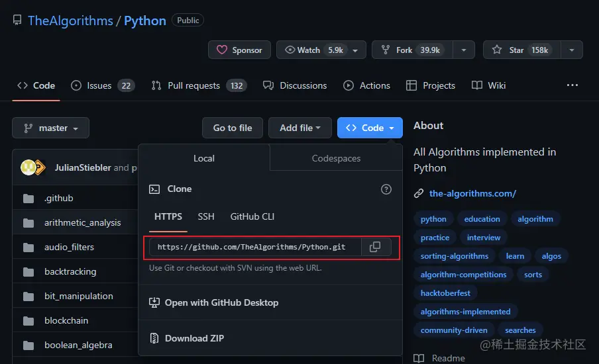This screenshot has width=599, height=364.
Task: Open the bit_manipulation folder
Action: [x=79, y=296]
